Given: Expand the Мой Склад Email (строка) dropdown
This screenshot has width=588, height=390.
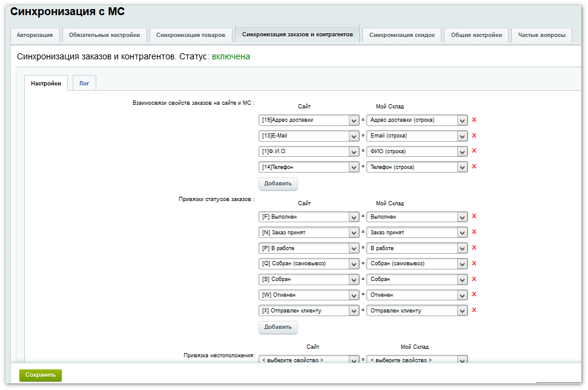Looking at the screenshot, I should click(x=417, y=136).
